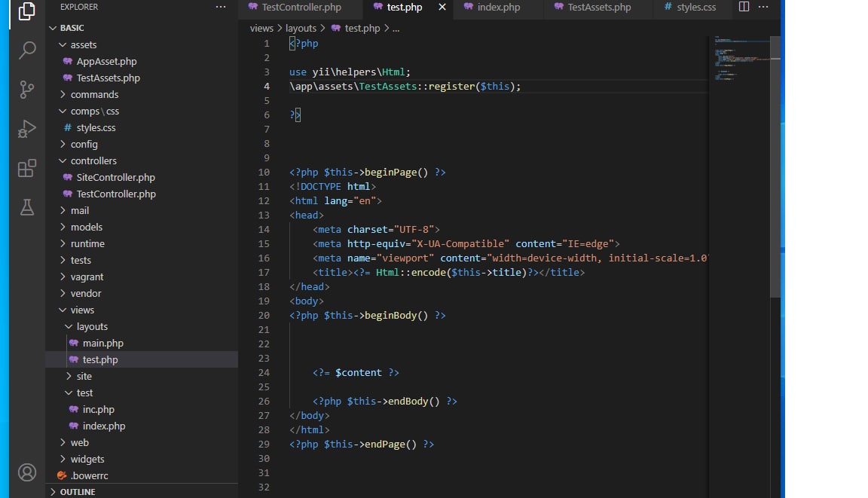This screenshot has width=868, height=498.
Task: Open the Testing flask icon
Action: pos(26,207)
